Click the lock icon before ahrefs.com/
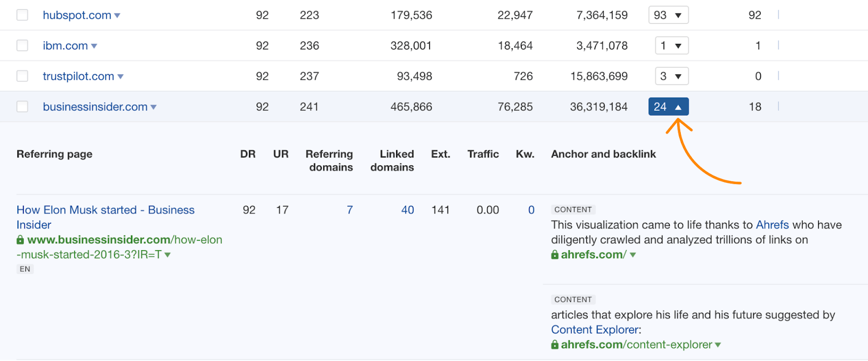This screenshot has height=361, width=868. pos(555,255)
